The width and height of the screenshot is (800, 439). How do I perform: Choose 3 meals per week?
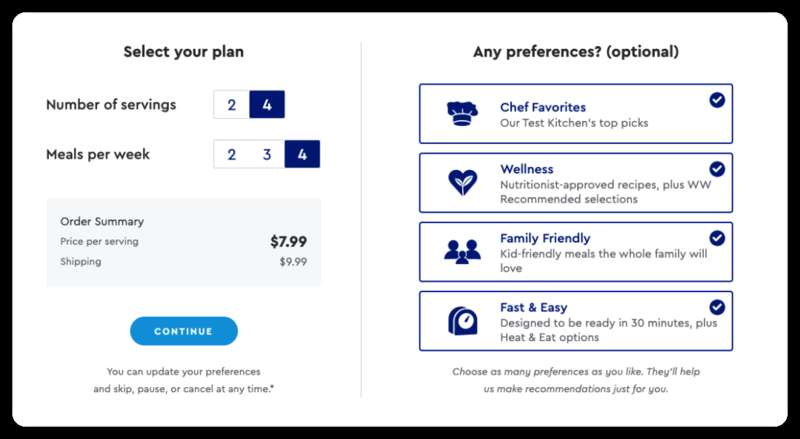[267, 154]
